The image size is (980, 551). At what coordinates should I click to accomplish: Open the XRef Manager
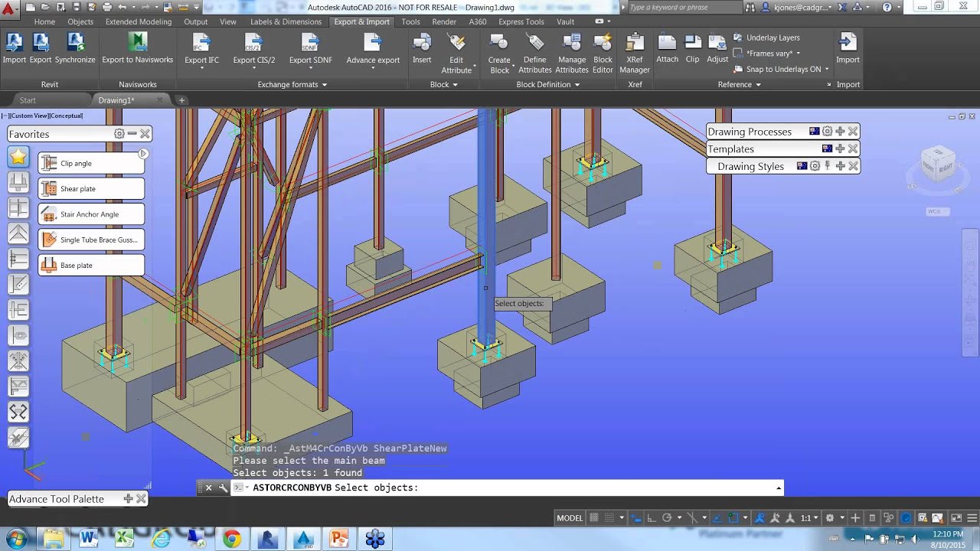[635, 54]
